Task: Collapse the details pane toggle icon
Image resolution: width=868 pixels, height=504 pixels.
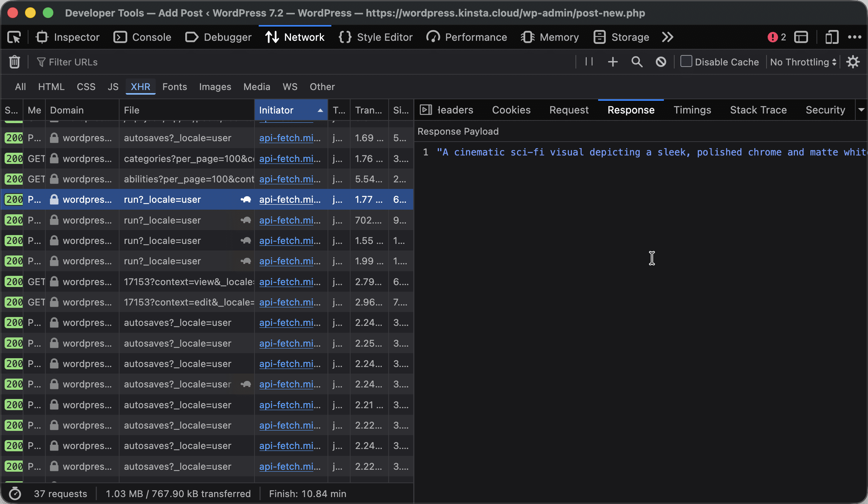Action: pyautogui.click(x=426, y=110)
